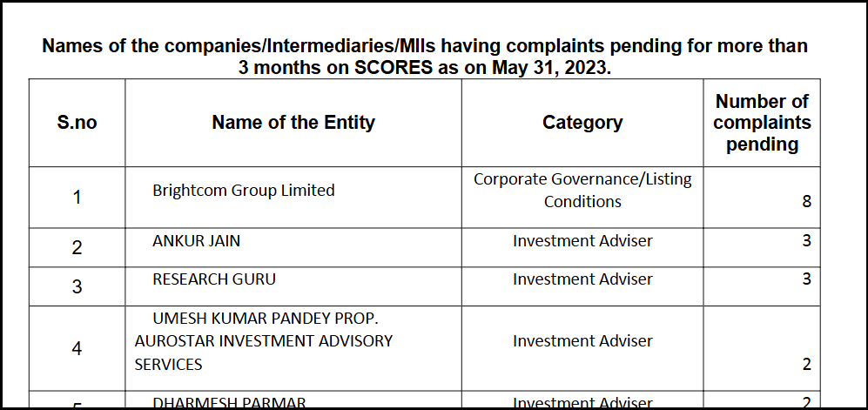Select the complaint count 8 for Brightcom
This screenshot has height=410, width=868.
[x=806, y=201]
